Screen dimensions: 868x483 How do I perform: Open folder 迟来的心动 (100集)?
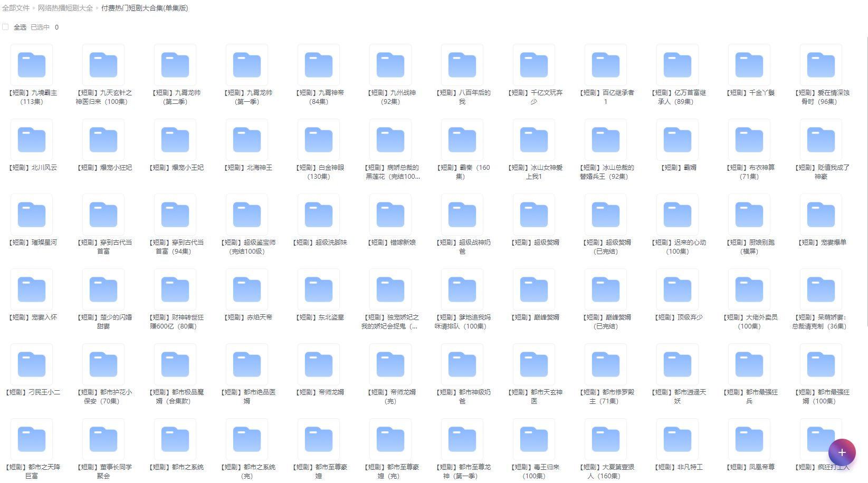pyautogui.click(x=678, y=215)
